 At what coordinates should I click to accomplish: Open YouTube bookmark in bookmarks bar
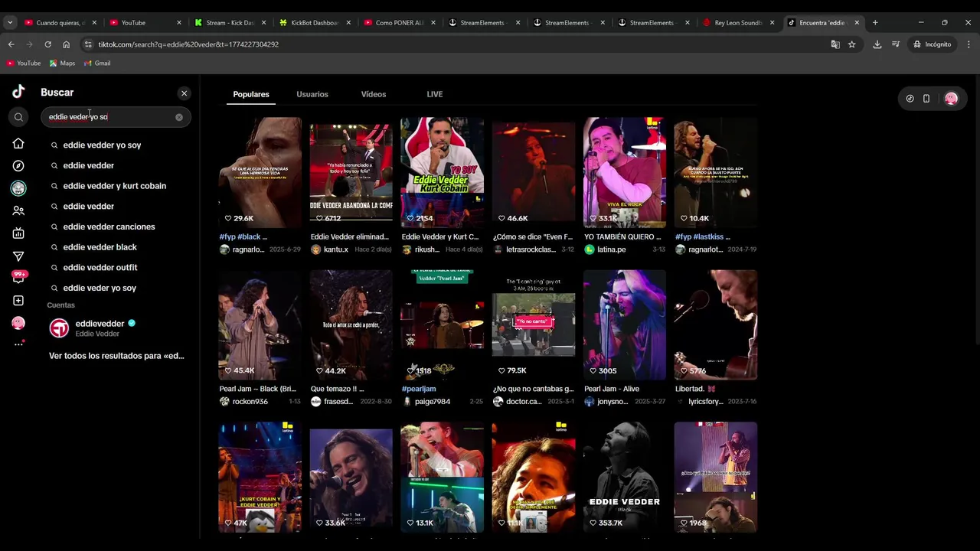24,63
